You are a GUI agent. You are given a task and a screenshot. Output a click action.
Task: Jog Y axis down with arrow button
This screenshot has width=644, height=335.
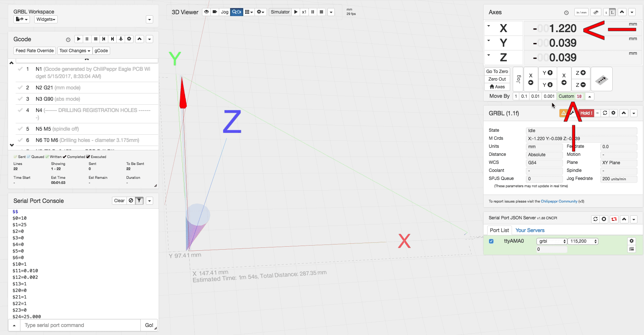pos(547,85)
